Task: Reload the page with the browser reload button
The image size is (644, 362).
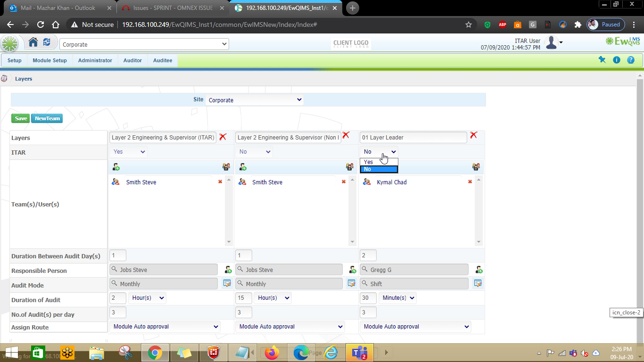Action: click(x=41, y=25)
